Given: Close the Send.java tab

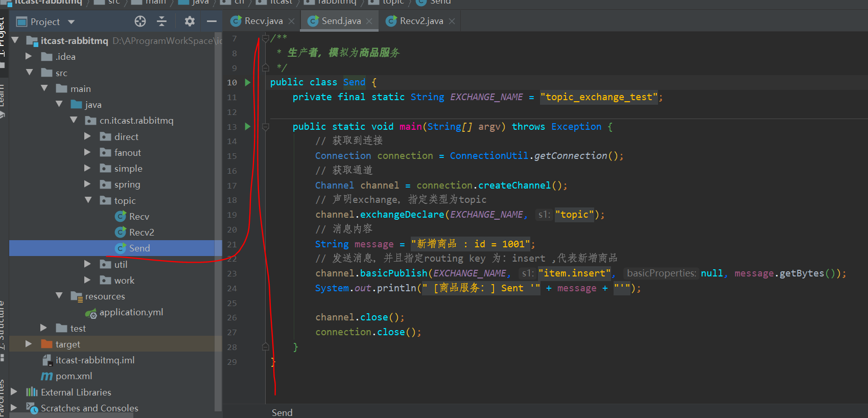Looking at the screenshot, I should coord(369,21).
